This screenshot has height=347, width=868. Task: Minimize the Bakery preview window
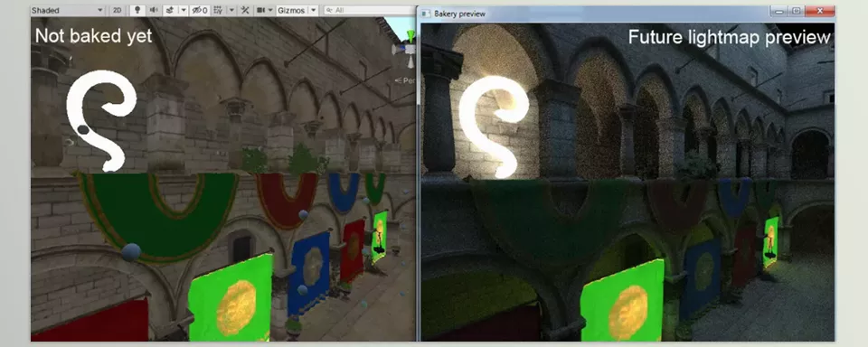[778, 11]
